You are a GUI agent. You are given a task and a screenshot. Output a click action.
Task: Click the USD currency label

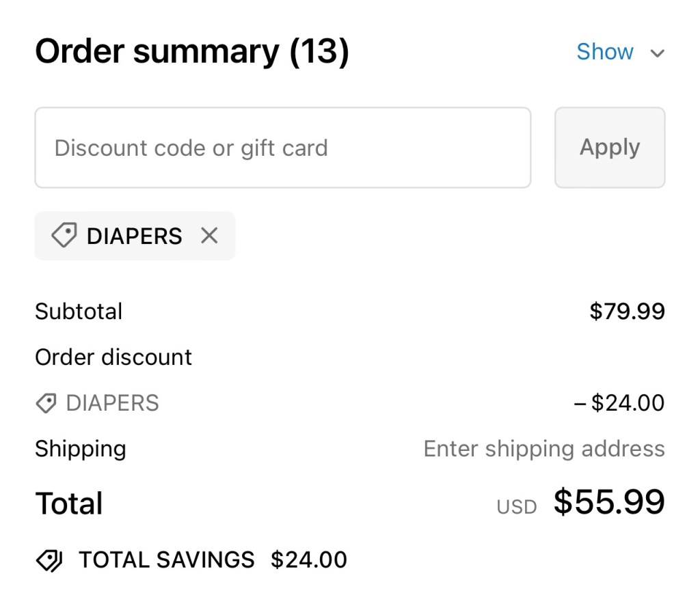(x=516, y=507)
